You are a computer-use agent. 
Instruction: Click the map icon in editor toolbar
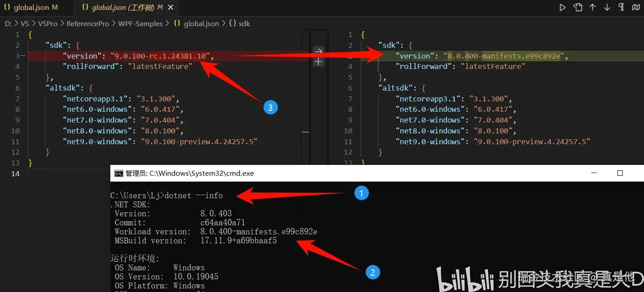pyautogui.click(x=636, y=7)
